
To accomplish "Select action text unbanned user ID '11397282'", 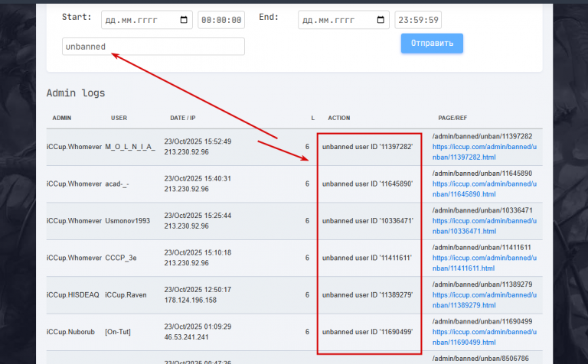I will 367,147.
